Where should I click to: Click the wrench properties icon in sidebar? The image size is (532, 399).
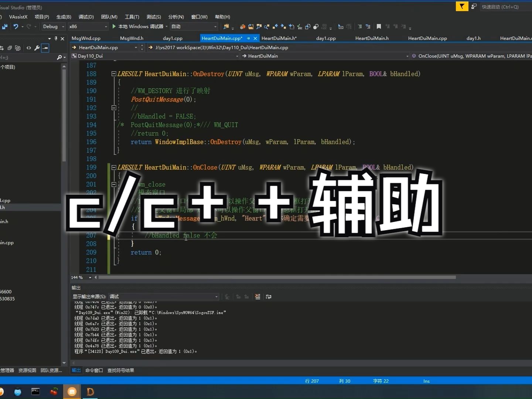tap(37, 48)
